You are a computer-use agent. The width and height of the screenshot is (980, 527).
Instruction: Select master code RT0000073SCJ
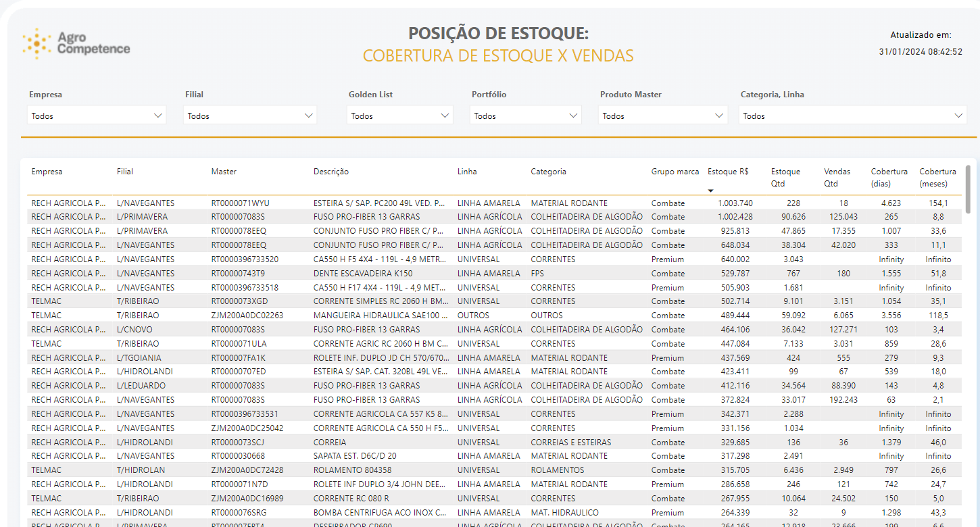pyautogui.click(x=238, y=443)
